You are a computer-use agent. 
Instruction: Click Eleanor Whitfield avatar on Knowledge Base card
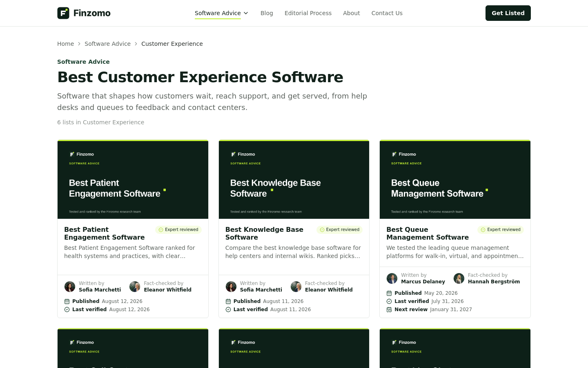coord(296,287)
